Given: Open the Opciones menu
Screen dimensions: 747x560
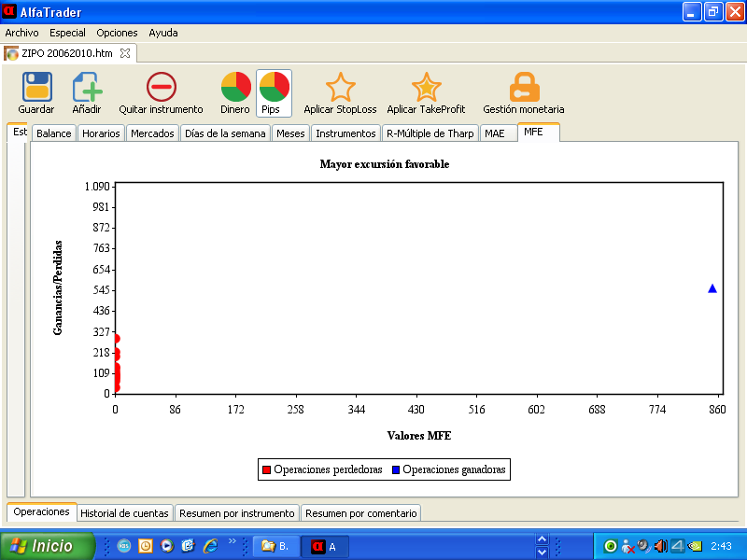Looking at the screenshot, I should pos(117,33).
